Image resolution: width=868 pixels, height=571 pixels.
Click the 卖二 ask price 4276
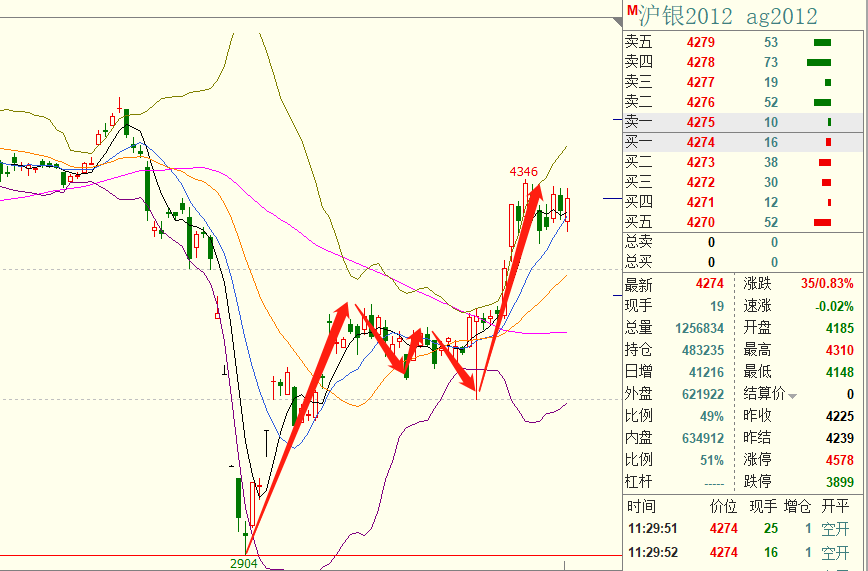click(x=700, y=102)
